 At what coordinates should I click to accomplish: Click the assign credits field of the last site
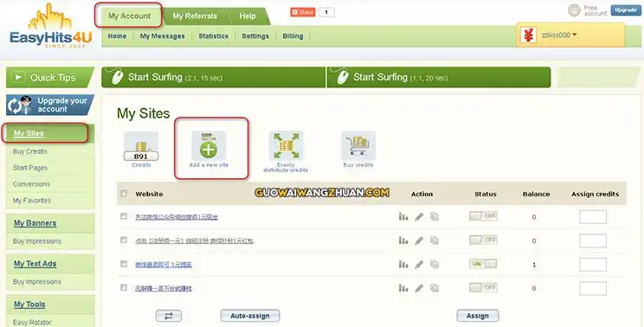pos(593,288)
